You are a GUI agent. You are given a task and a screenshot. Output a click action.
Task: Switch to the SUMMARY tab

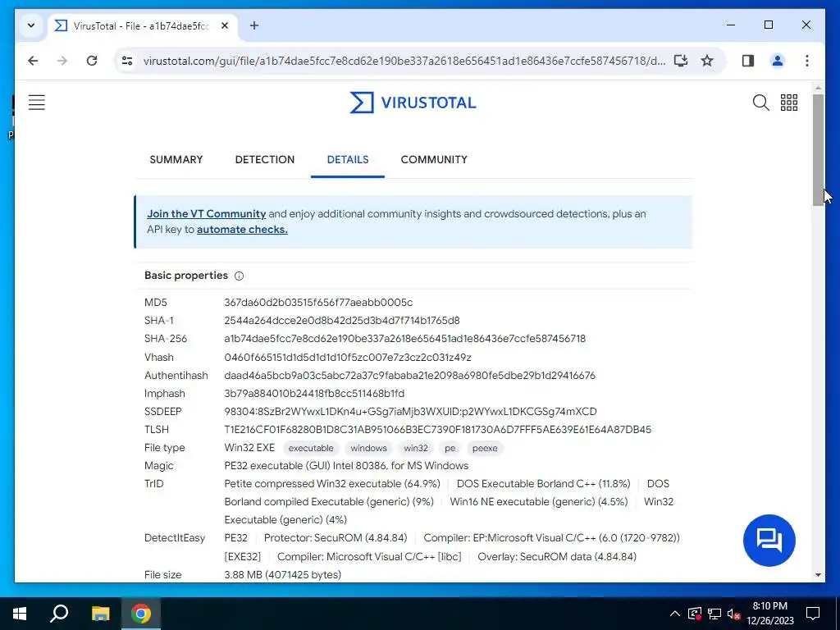click(x=176, y=160)
